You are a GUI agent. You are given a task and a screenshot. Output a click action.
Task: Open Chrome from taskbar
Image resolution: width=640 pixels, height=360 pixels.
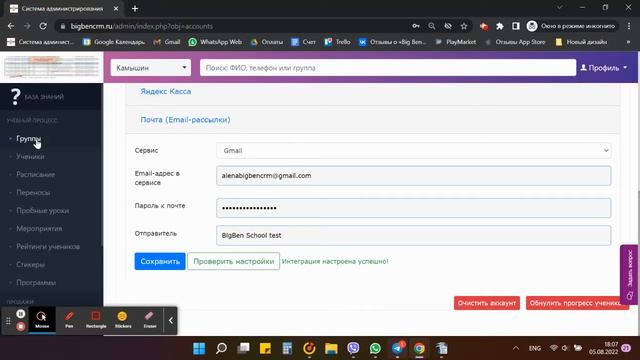pos(419,348)
